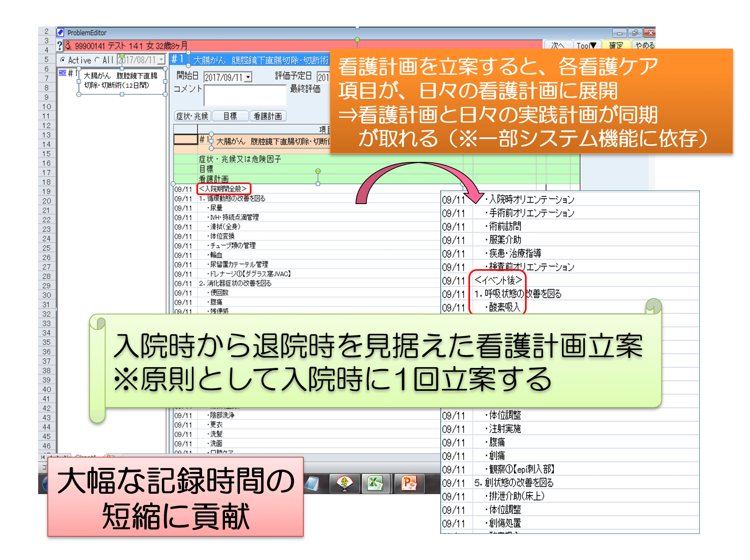Open the notepad icon in the taskbar
The width and height of the screenshot is (750, 560).
(313, 484)
